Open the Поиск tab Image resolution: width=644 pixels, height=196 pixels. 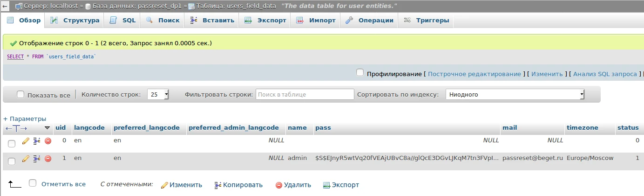click(x=163, y=21)
